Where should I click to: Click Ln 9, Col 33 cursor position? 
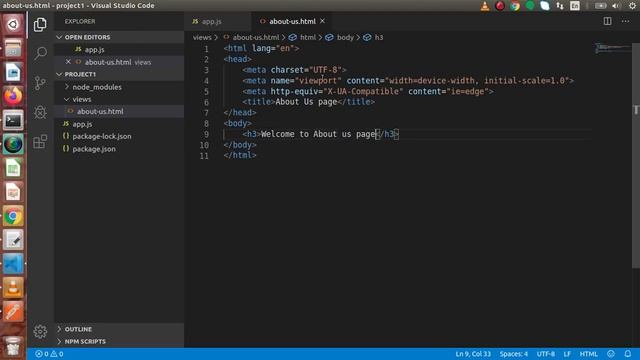(x=473, y=354)
